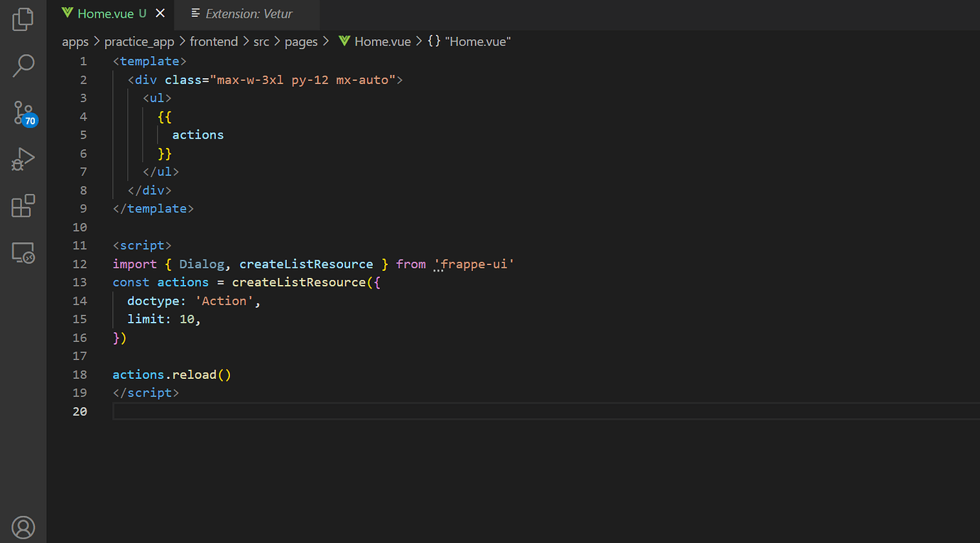Open the "frontend" breadcrumb dropdown
Image resolution: width=980 pixels, height=543 pixels.
pos(214,41)
